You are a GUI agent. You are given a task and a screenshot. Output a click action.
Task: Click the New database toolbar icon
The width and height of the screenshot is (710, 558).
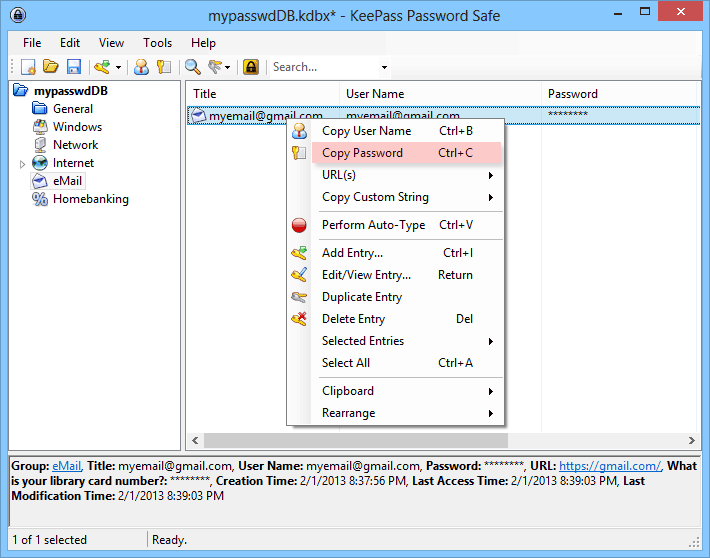(x=28, y=67)
